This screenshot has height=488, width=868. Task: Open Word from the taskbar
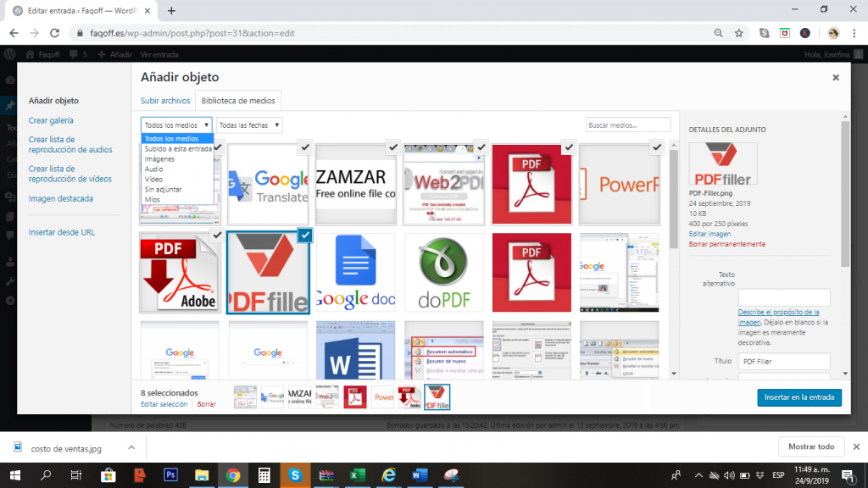point(420,475)
